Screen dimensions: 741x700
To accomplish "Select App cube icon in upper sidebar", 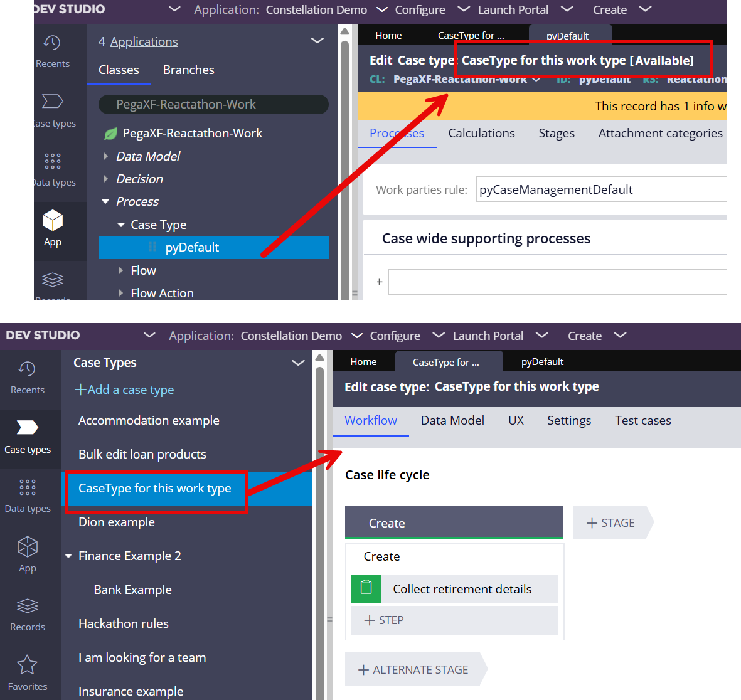I will point(53,221).
